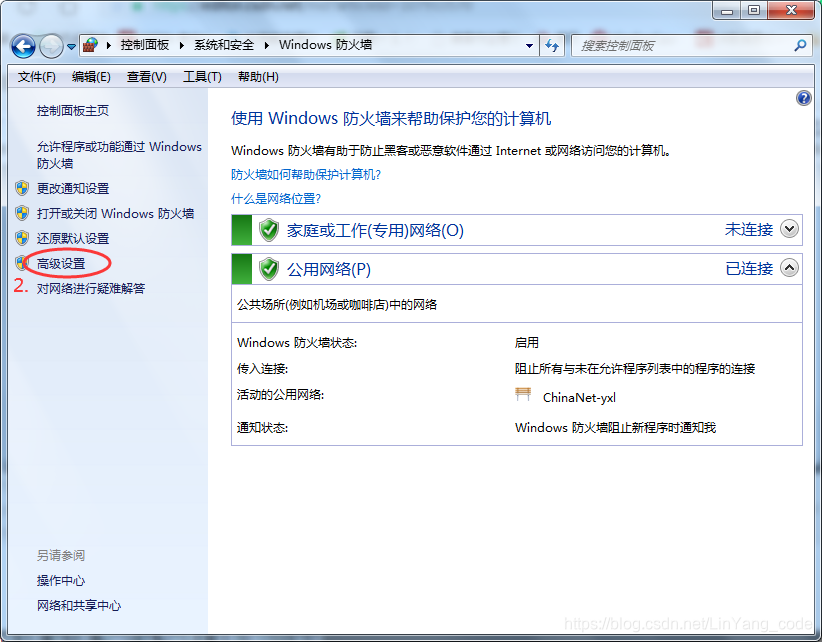Open 允许程序或功能通过 Windows 防火墙
822x642 pixels.
point(119,155)
